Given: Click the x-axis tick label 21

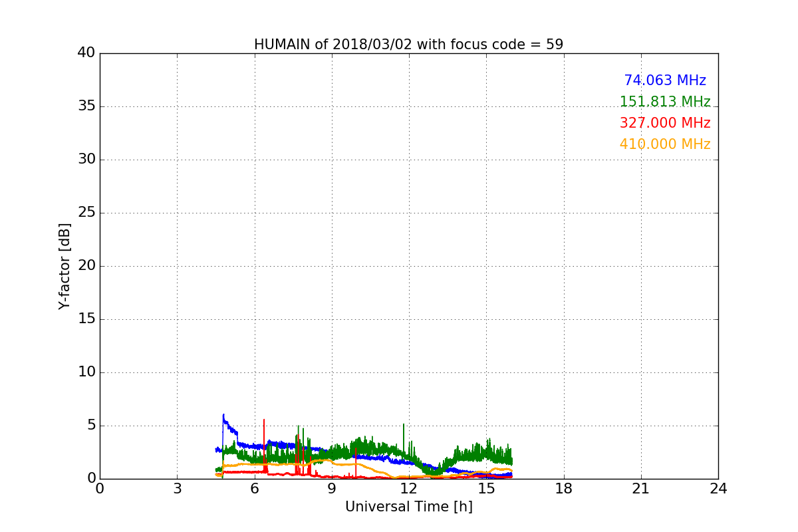Looking at the screenshot, I should point(641,489).
